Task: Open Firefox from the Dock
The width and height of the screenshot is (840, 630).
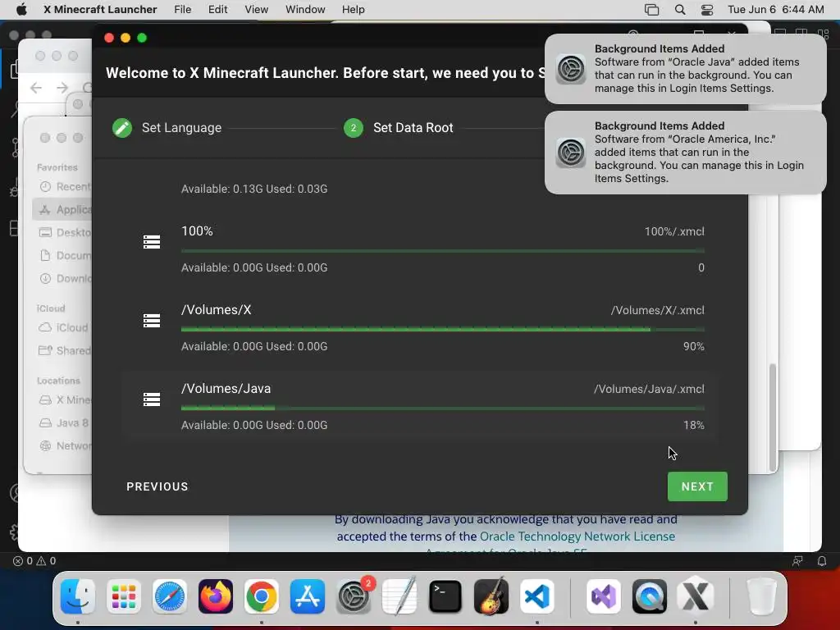Action: click(216, 596)
